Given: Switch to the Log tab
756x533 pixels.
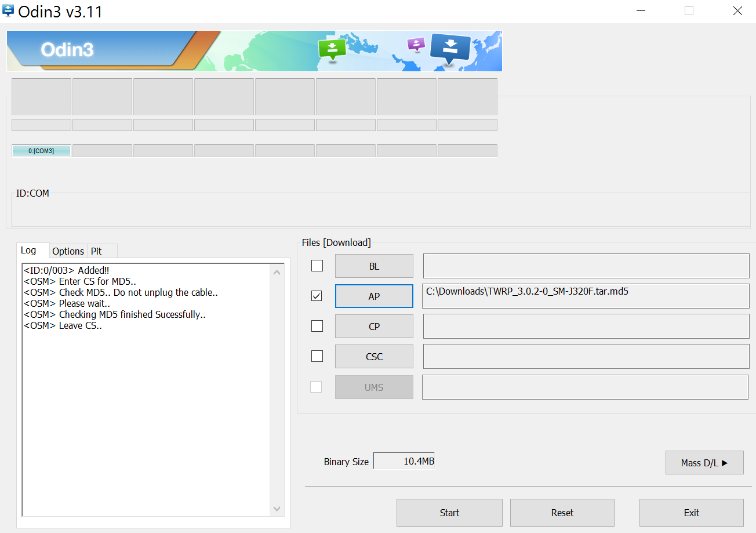Looking at the screenshot, I should [x=28, y=250].
